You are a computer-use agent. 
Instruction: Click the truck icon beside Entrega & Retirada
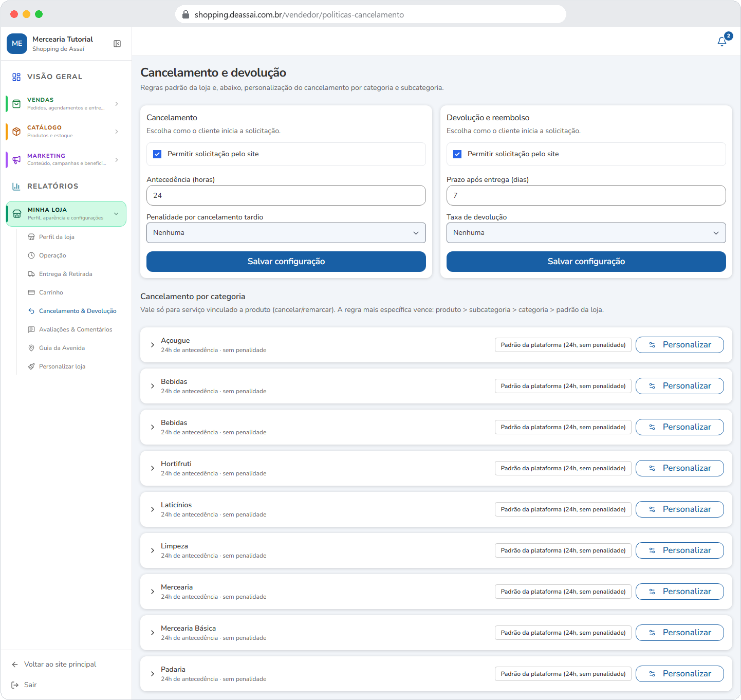31,274
